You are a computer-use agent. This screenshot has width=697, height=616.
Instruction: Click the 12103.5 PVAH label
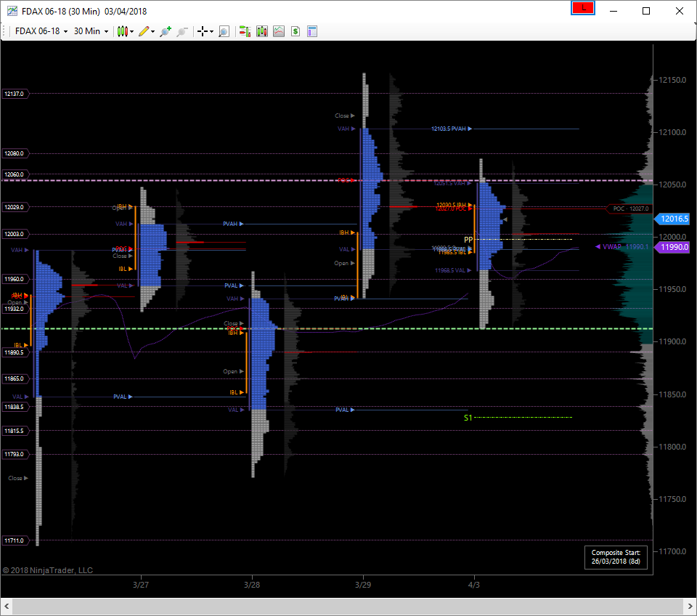pos(451,129)
